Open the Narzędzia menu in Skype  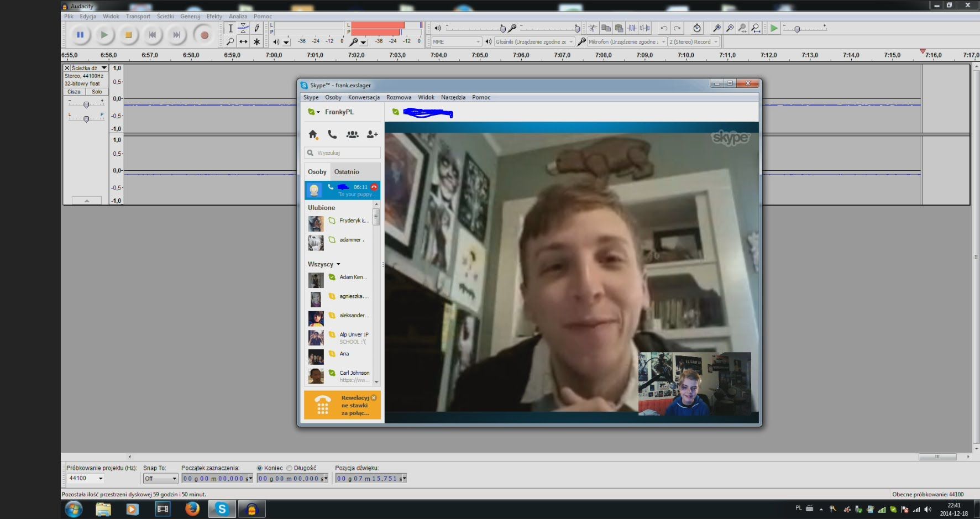[453, 97]
